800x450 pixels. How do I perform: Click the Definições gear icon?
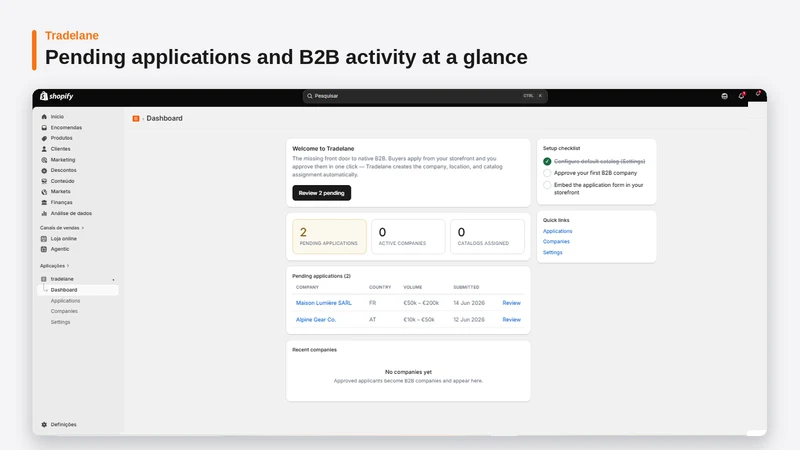point(44,424)
